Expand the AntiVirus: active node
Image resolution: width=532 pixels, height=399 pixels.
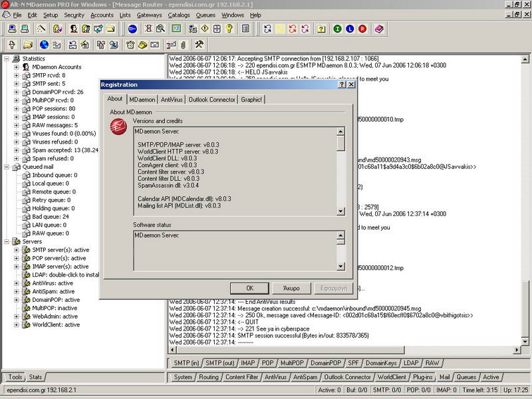coord(16,283)
